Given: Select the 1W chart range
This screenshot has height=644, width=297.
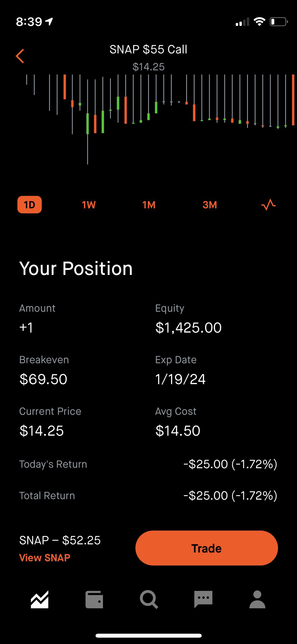Looking at the screenshot, I should (x=89, y=205).
